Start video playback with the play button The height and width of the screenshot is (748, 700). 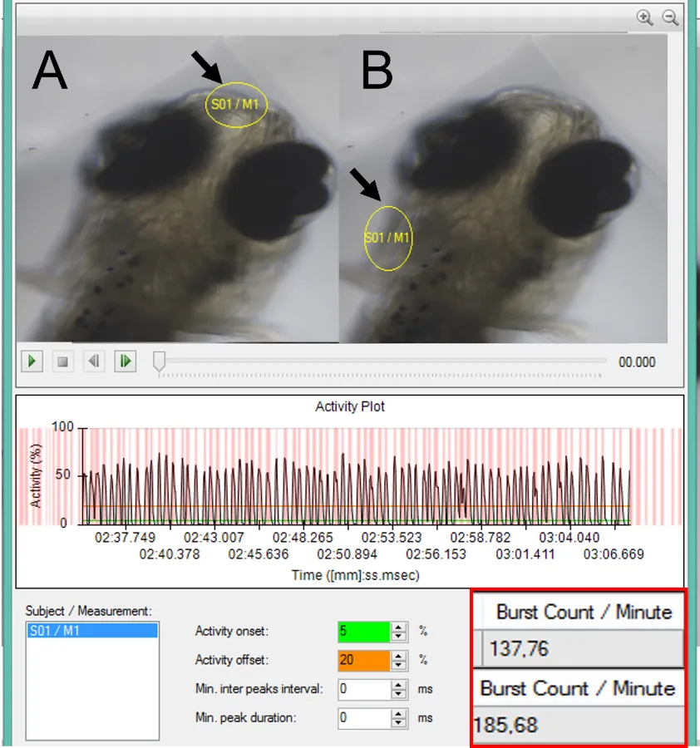[32, 362]
